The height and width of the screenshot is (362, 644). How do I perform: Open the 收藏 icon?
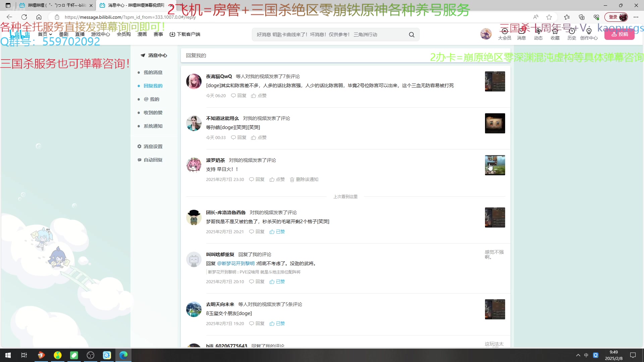coord(555,34)
